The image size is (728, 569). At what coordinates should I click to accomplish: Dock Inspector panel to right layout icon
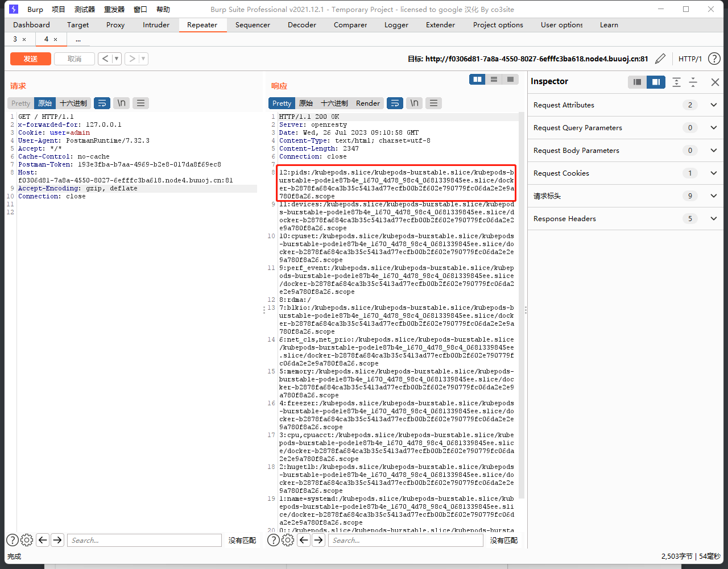tap(656, 82)
